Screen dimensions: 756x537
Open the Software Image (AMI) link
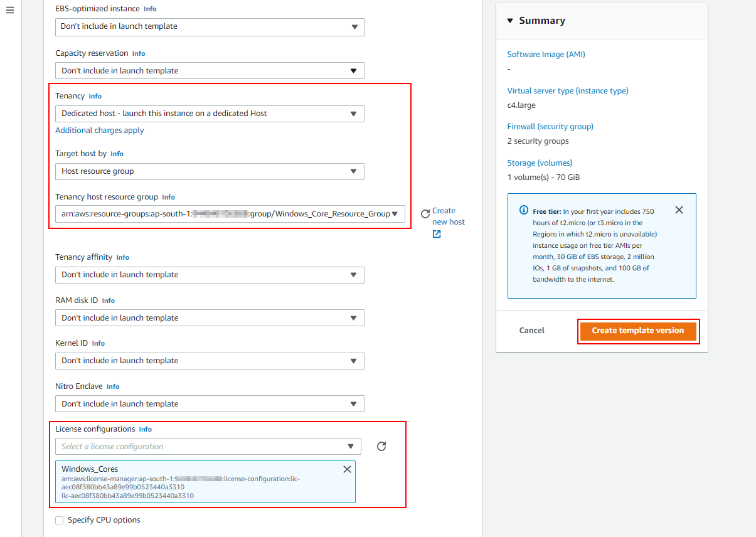click(545, 55)
